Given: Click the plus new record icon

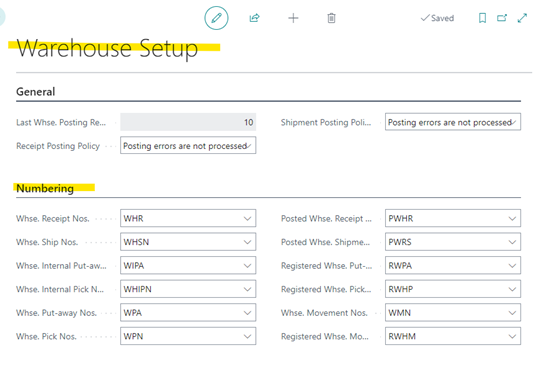Looking at the screenshot, I should pos(293,18).
